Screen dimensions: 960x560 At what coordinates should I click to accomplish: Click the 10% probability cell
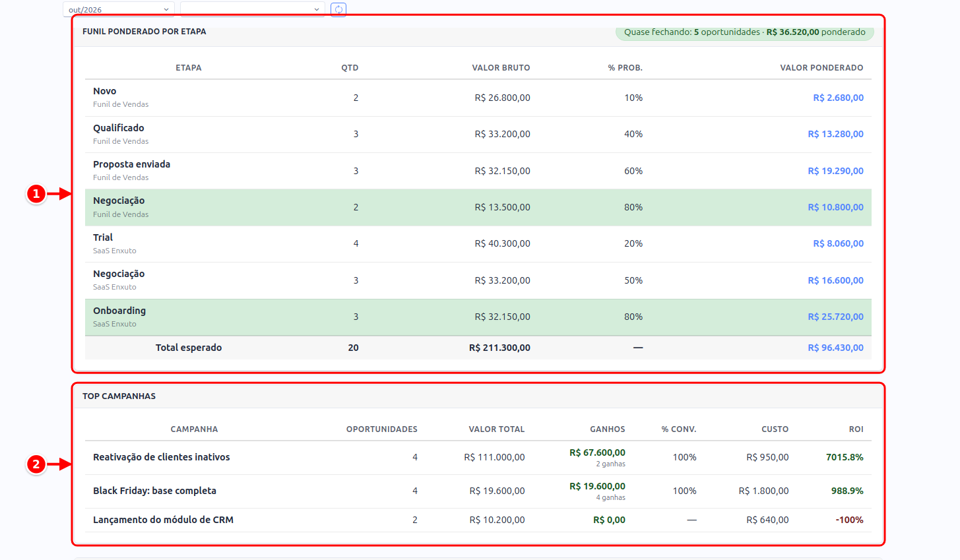[633, 98]
